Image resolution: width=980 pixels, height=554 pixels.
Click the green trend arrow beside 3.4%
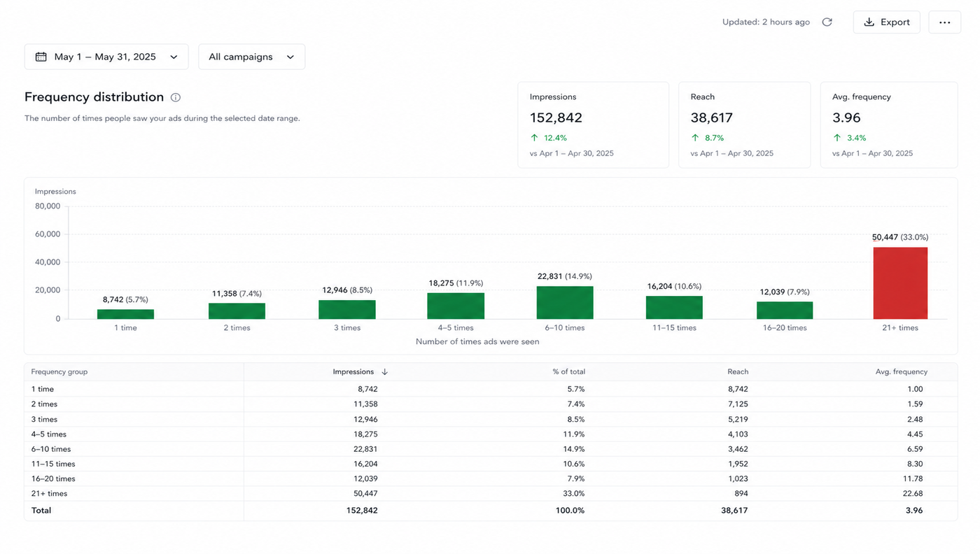(x=837, y=138)
